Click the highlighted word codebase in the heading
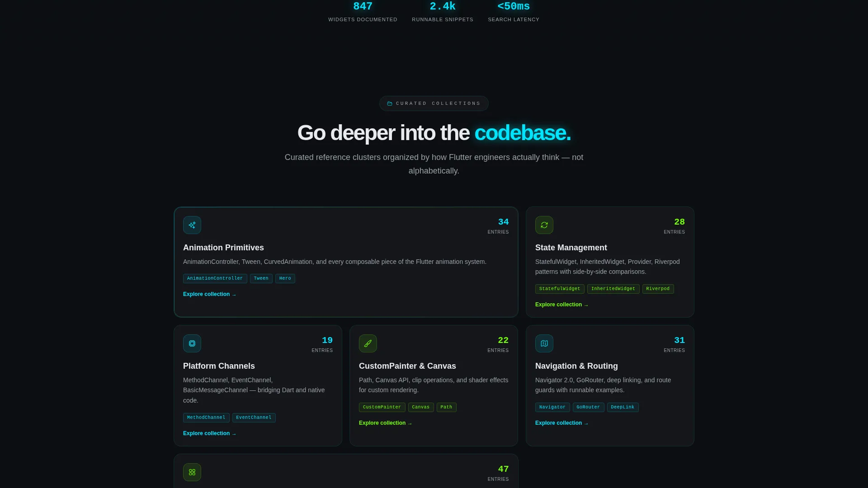Screen dimensions: 868x488 523,133
